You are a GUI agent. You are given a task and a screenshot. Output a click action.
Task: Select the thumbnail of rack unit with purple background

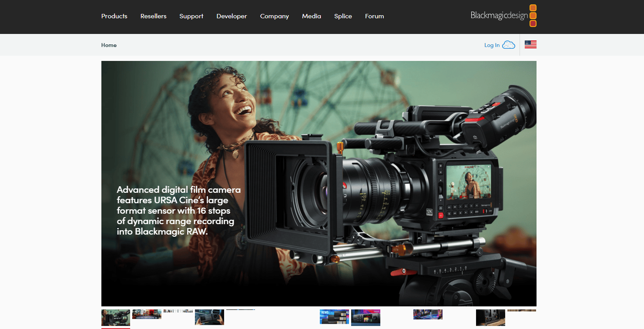[366, 317]
